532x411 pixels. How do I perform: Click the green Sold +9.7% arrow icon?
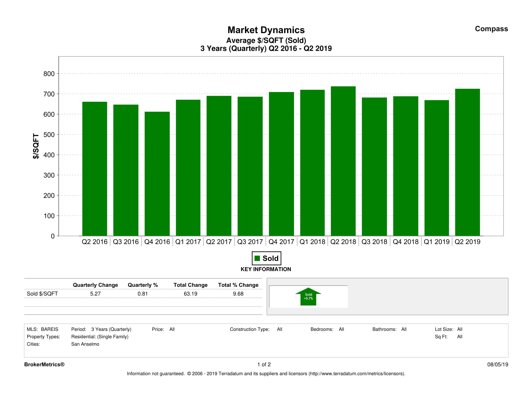308,296
